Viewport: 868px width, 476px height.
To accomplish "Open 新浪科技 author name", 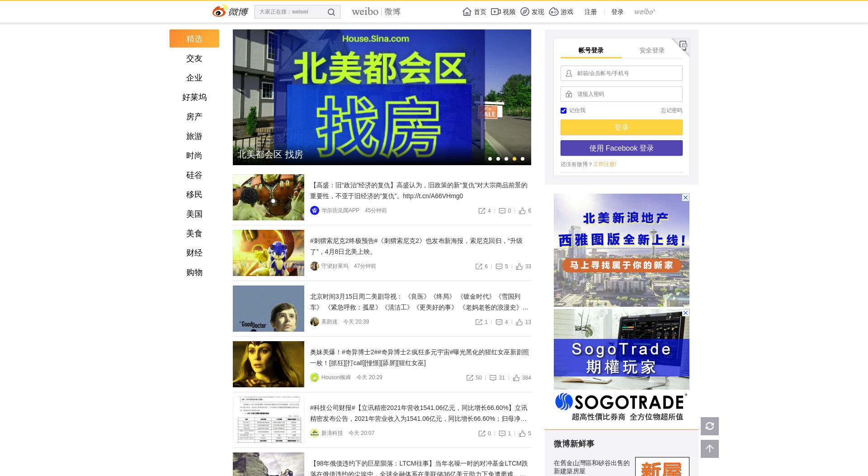I will (x=332, y=433).
